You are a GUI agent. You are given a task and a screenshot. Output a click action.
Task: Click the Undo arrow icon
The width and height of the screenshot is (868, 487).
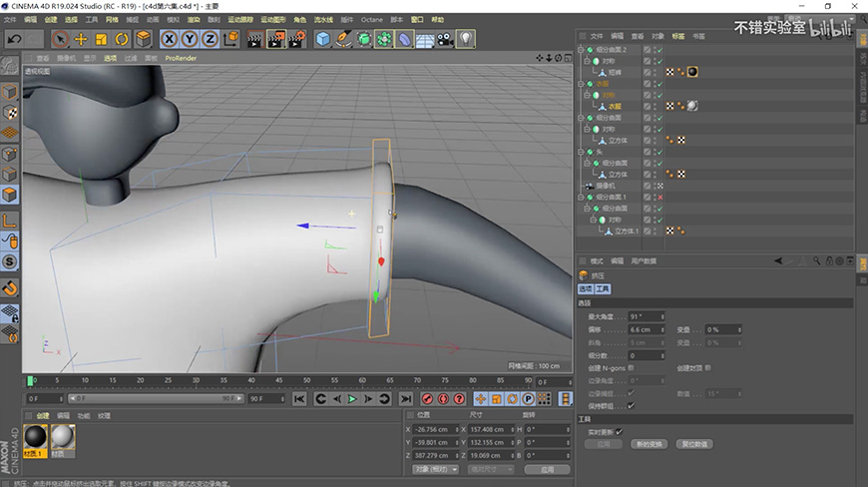(x=14, y=39)
